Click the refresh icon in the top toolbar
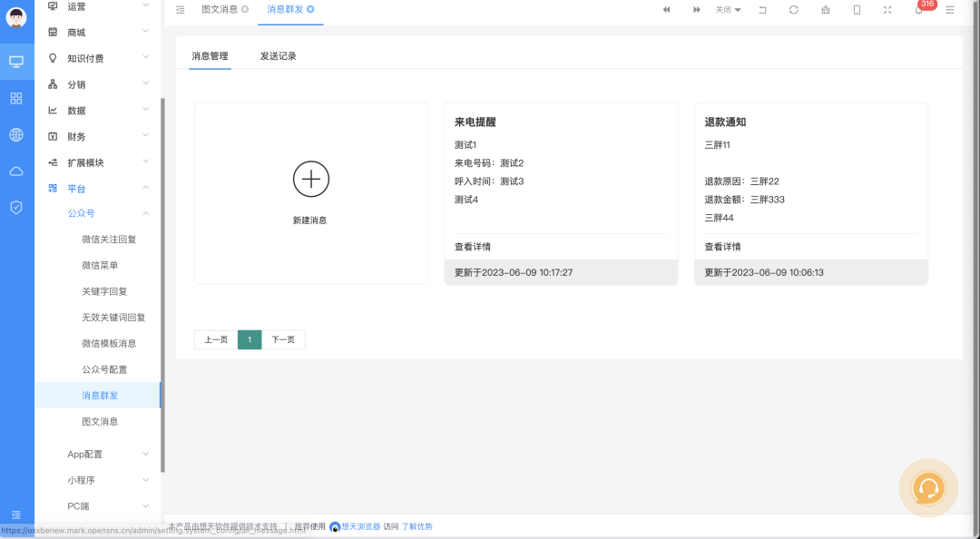Image resolution: width=980 pixels, height=539 pixels. 793,9
